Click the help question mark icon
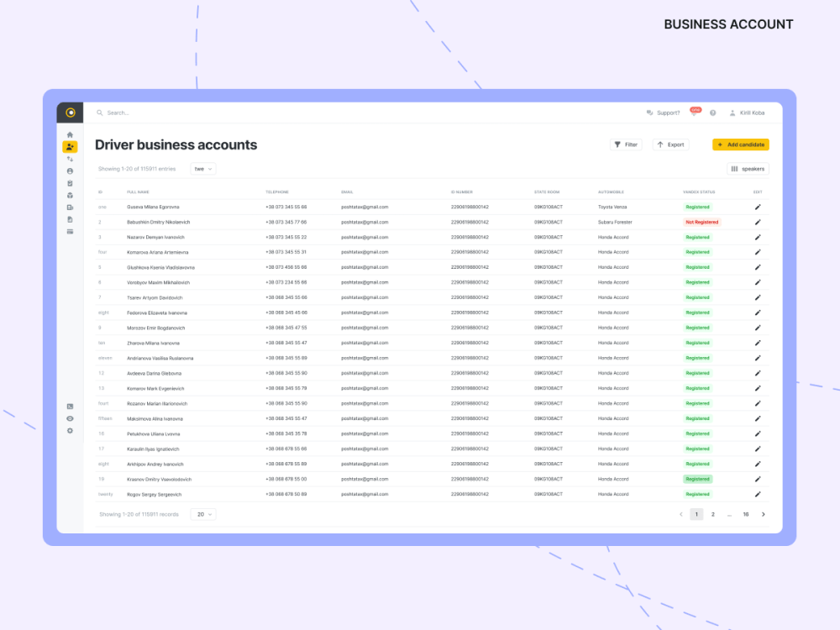The height and width of the screenshot is (630, 840). coord(713,113)
